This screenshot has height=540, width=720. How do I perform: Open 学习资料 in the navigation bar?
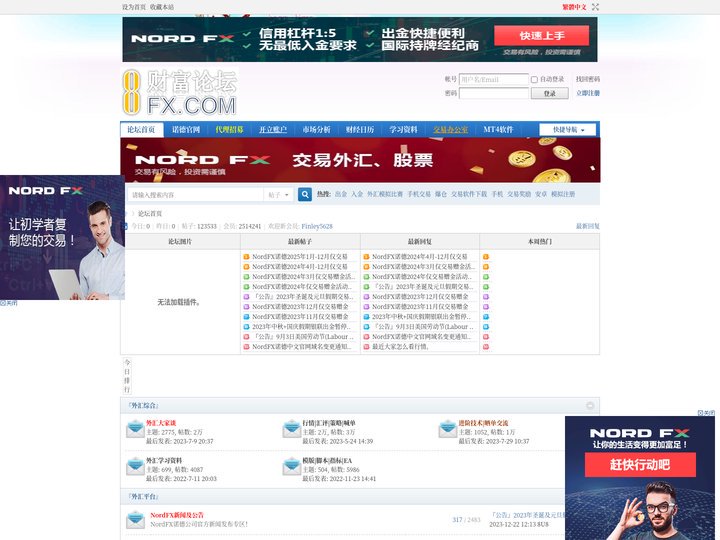tap(404, 129)
